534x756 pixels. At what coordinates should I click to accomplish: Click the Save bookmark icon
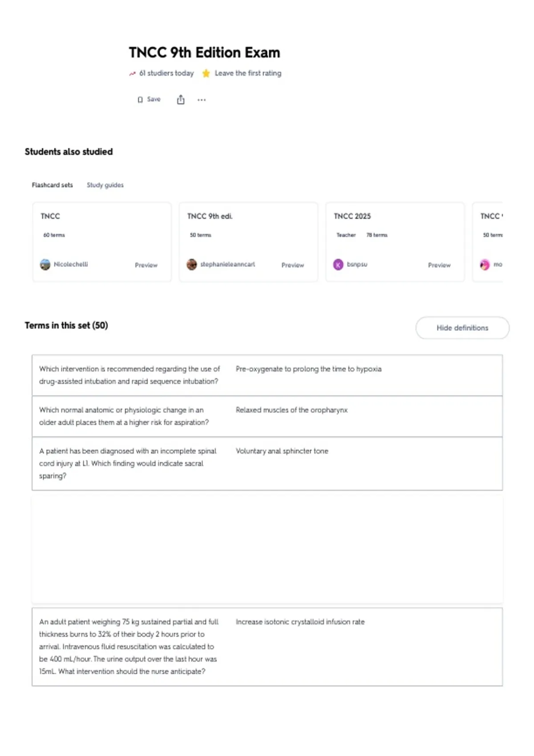point(140,100)
